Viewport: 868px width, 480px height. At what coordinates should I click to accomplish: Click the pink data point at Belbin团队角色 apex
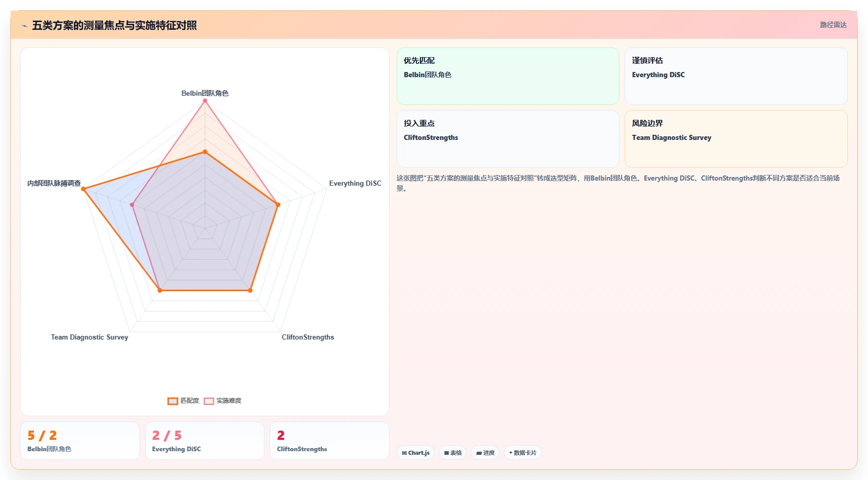coord(205,101)
